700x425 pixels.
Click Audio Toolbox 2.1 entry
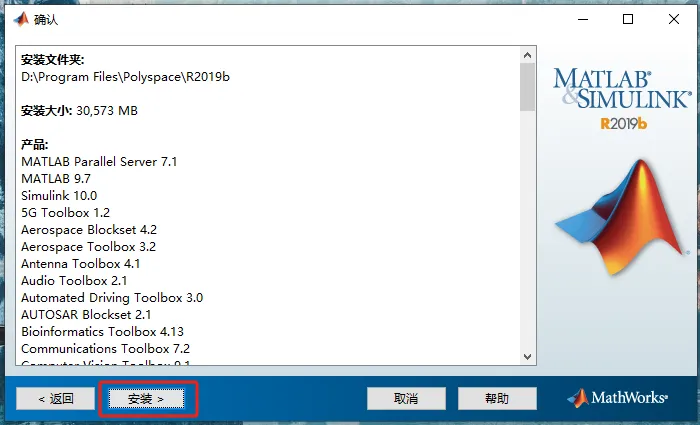tap(74, 280)
